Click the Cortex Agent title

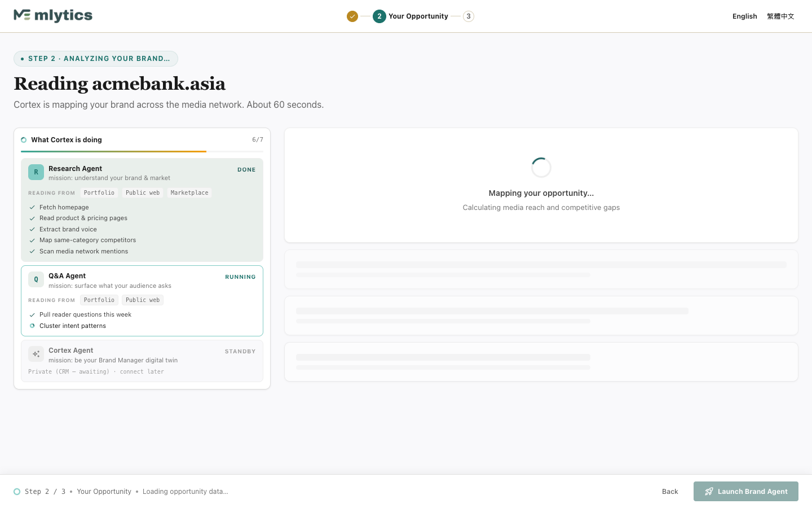click(x=71, y=351)
